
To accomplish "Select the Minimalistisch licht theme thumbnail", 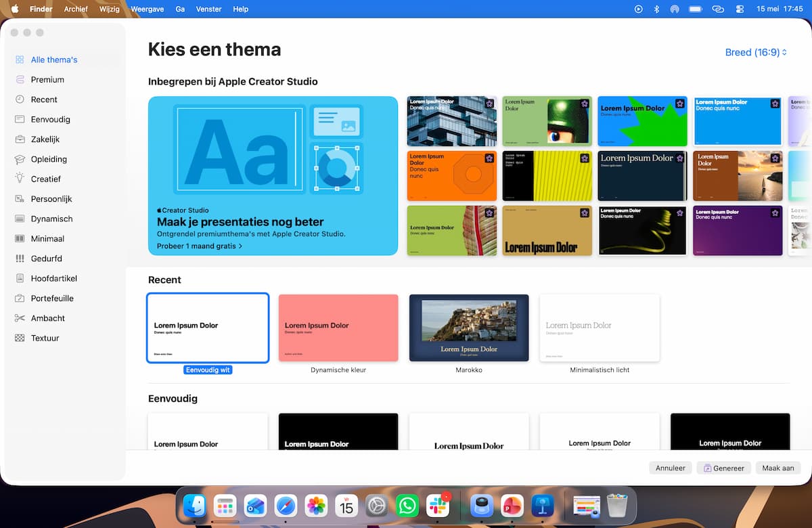I will (x=600, y=328).
